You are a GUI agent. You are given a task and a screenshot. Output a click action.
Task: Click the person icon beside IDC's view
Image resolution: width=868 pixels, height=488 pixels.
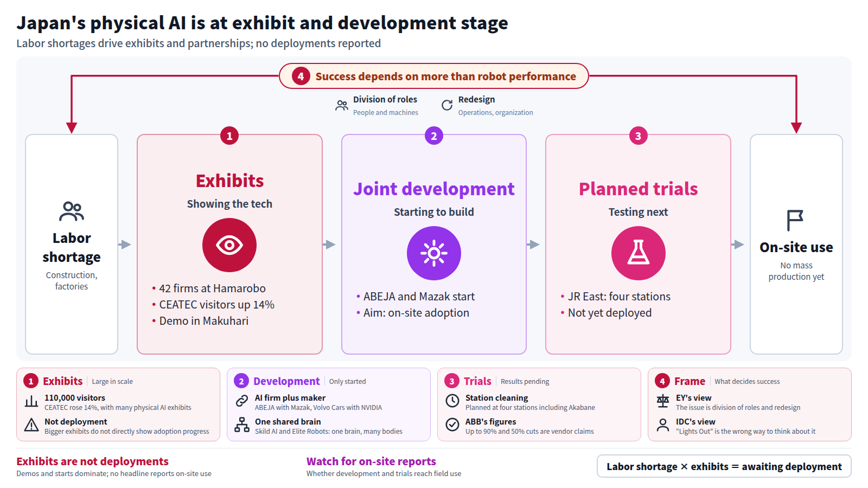click(663, 425)
